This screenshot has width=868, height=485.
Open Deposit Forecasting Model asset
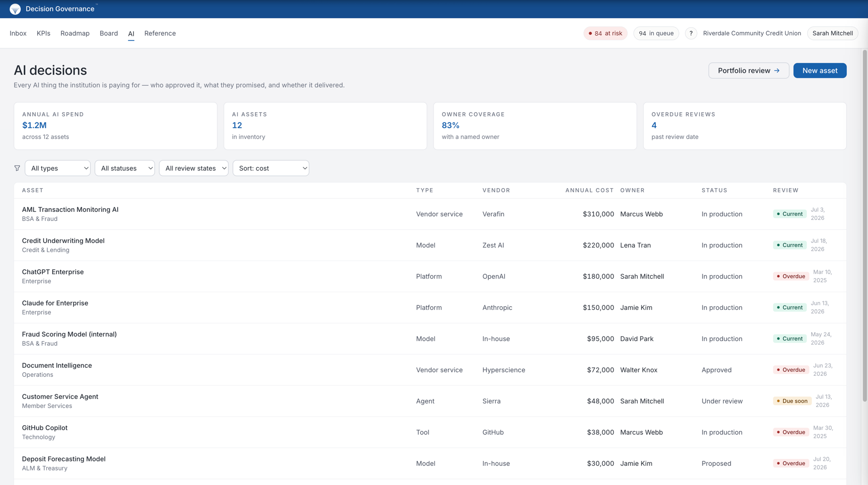point(64,459)
